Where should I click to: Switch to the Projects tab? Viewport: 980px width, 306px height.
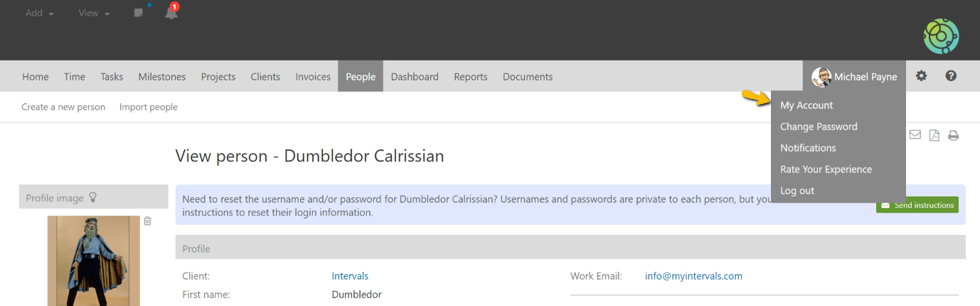pos(218,77)
